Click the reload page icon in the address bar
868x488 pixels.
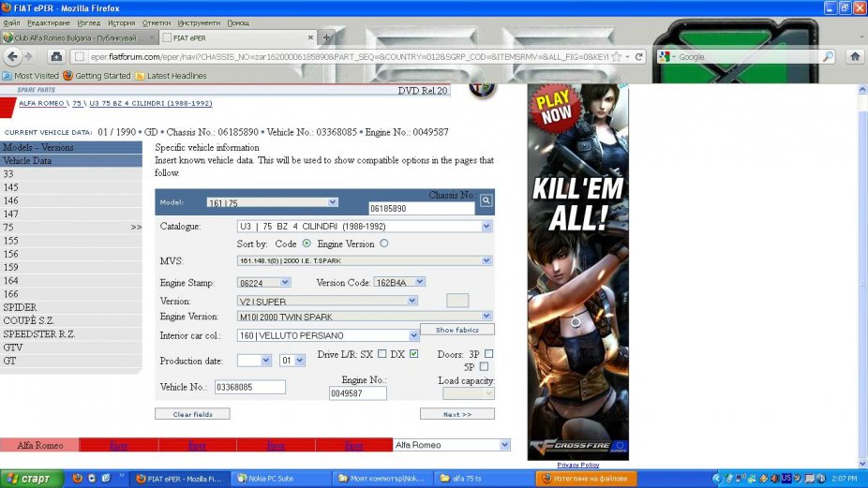coord(639,56)
